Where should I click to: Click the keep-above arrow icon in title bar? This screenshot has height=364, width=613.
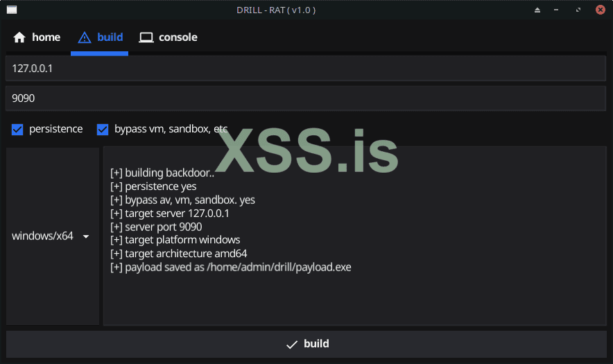(x=537, y=10)
